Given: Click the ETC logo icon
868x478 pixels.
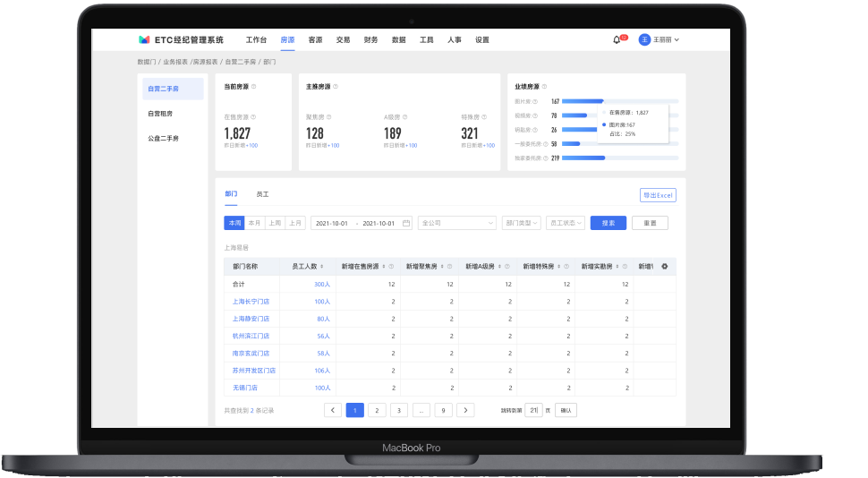Looking at the screenshot, I should tap(144, 40).
